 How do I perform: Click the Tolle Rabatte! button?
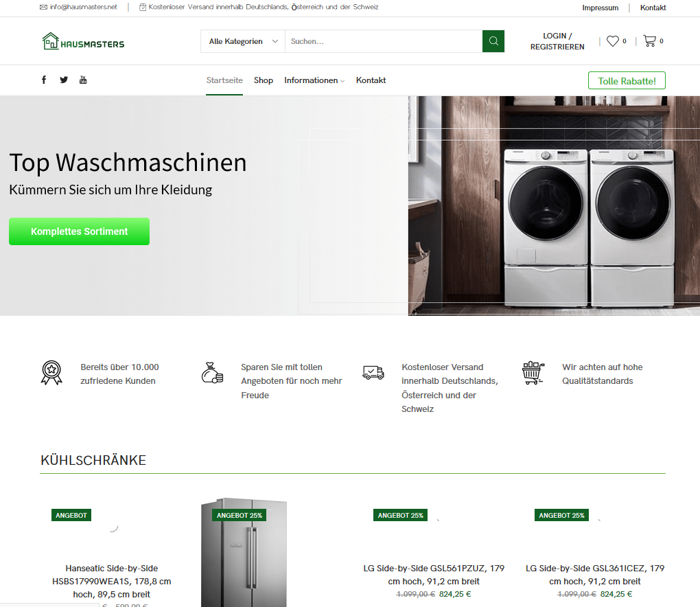coord(627,81)
